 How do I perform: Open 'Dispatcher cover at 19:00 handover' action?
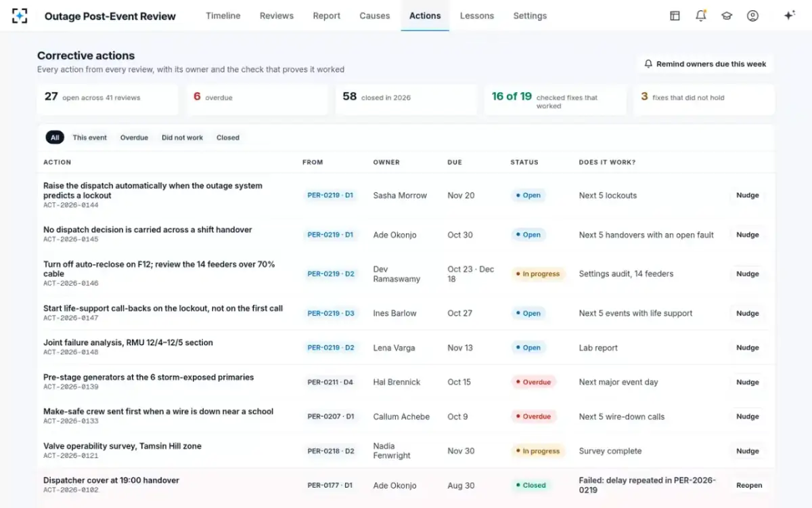[112, 480]
